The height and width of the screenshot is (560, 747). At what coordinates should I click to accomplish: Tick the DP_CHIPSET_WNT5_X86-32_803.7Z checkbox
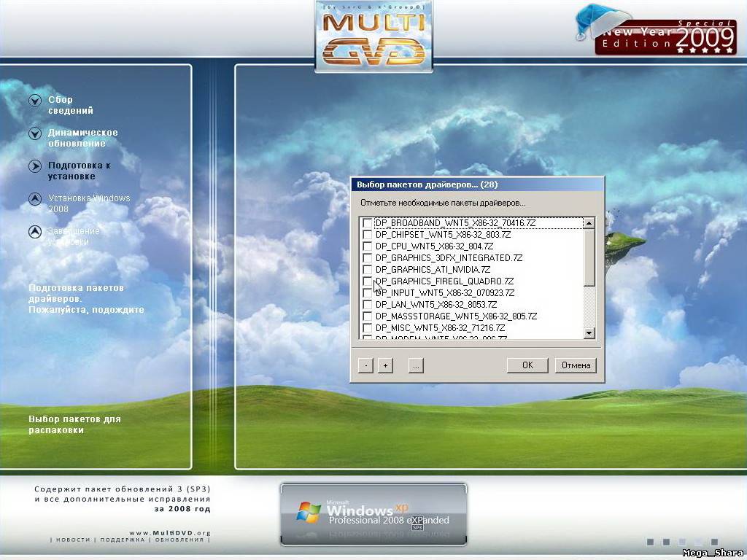[368, 235]
